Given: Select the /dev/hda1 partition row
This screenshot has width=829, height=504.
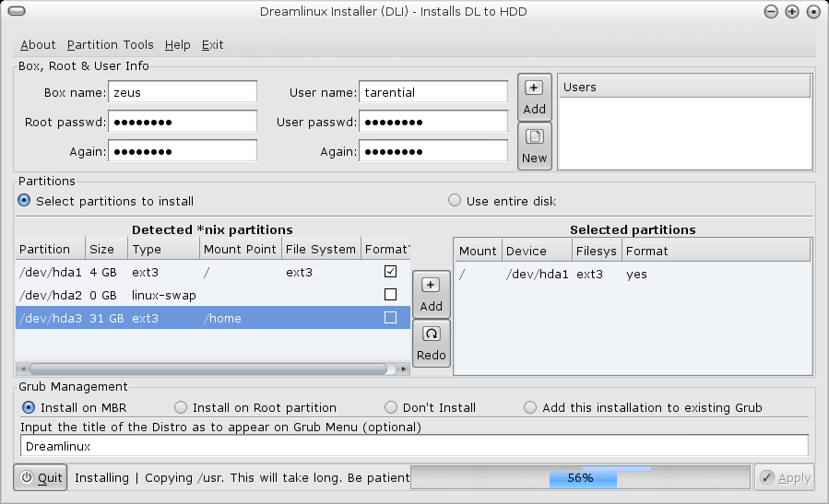Looking at the screenshot, I should click(x=212, y=272).
